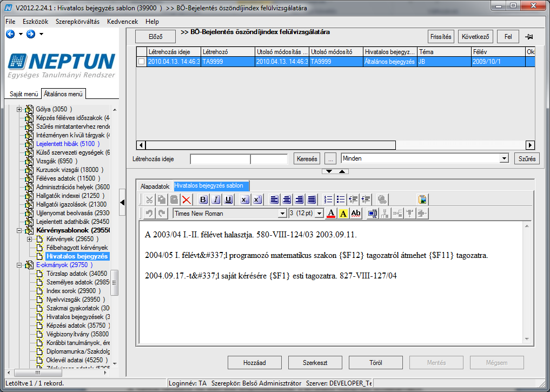
Task: Click the blue forward navigation arrow
Action: 31,34
